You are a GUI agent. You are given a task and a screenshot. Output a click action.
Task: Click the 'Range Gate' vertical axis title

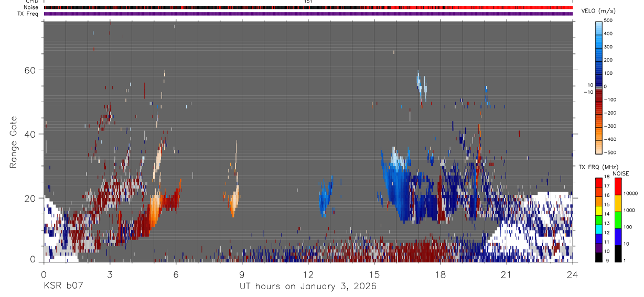pos(14,141)
